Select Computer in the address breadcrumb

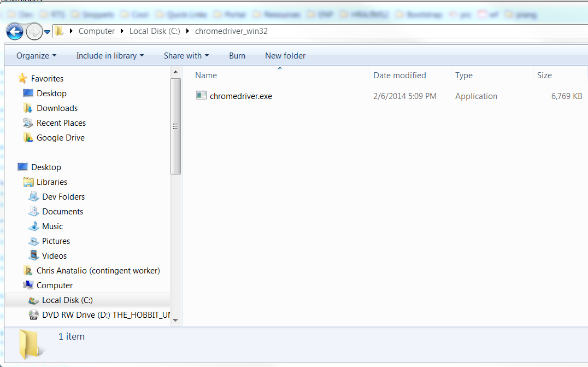pos(96,31)
